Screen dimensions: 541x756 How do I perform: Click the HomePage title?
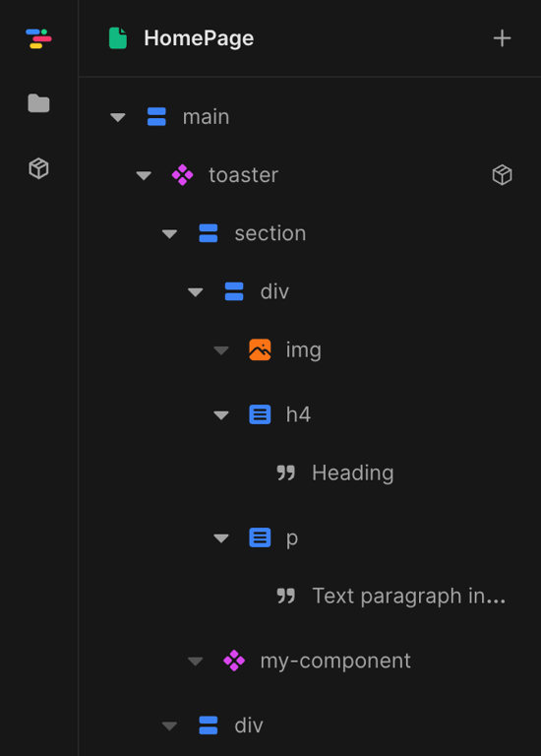[x=199, y=38]
